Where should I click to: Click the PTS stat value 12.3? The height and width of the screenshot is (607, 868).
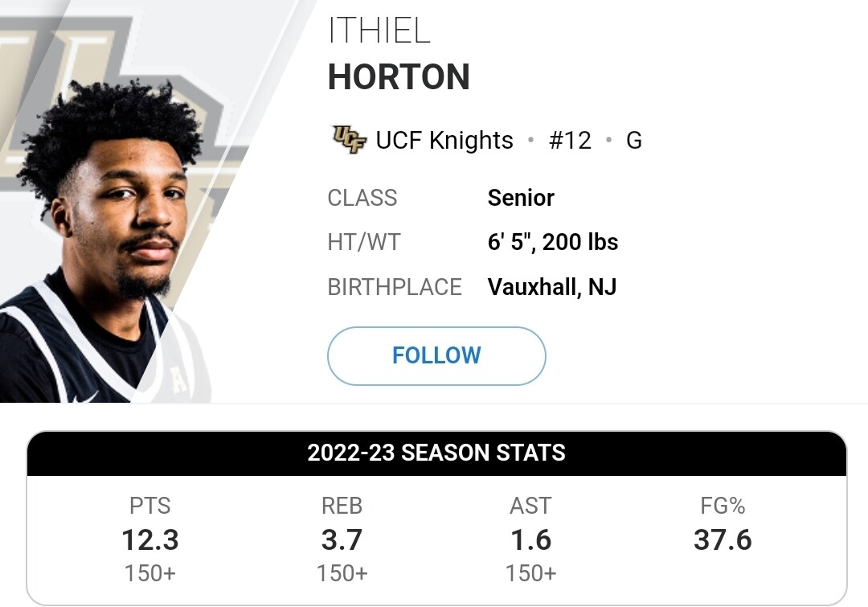click(x=150, y=540)
